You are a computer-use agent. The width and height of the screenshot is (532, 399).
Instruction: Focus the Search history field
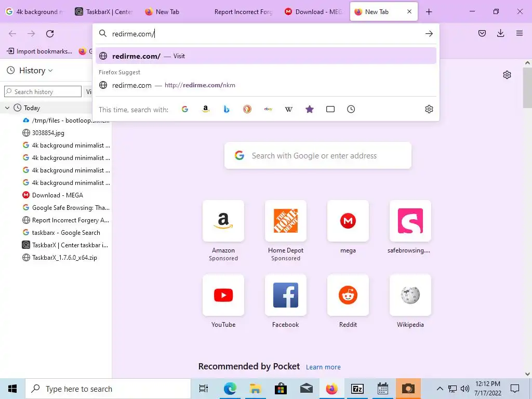pyautogui.click(x=43, y=91)
